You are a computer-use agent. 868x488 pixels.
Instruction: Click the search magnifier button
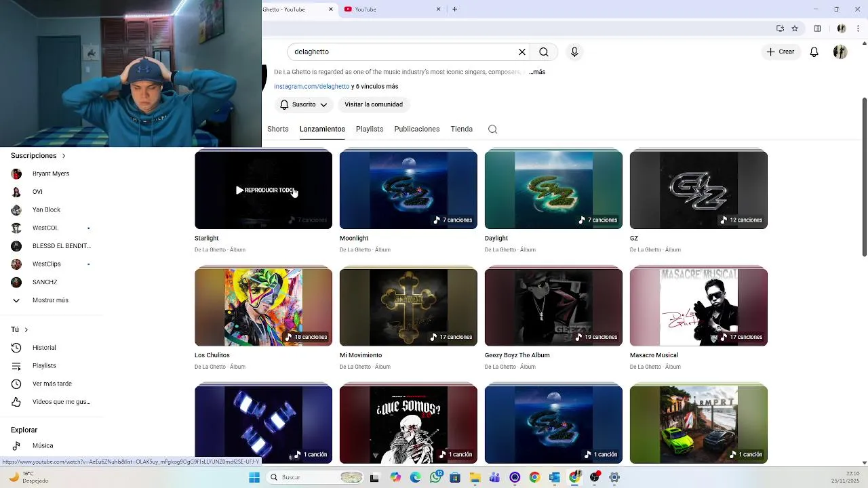544,52
